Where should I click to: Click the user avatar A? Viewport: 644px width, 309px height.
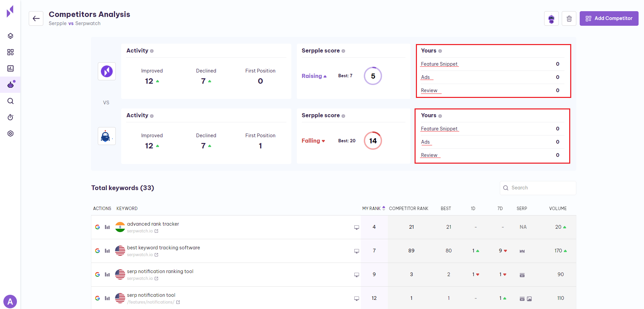coord(10,301)
